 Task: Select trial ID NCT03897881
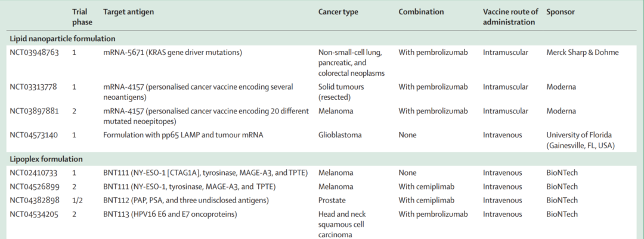tap(34, 111)
